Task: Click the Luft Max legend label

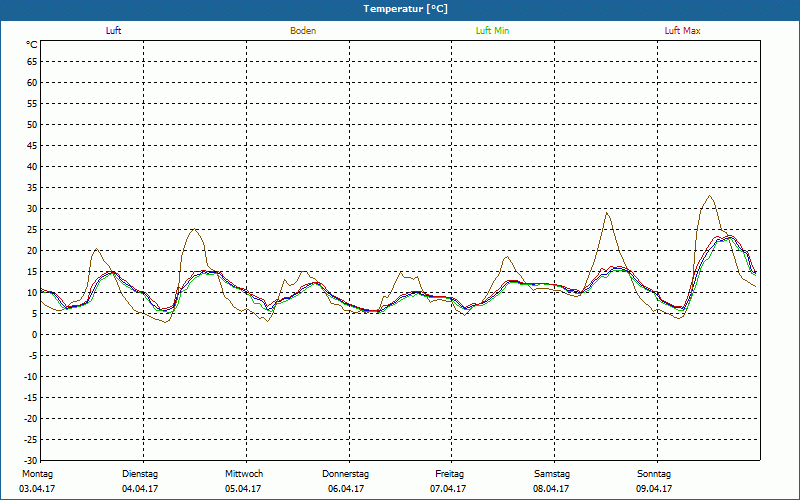Action: coord(682,31)
